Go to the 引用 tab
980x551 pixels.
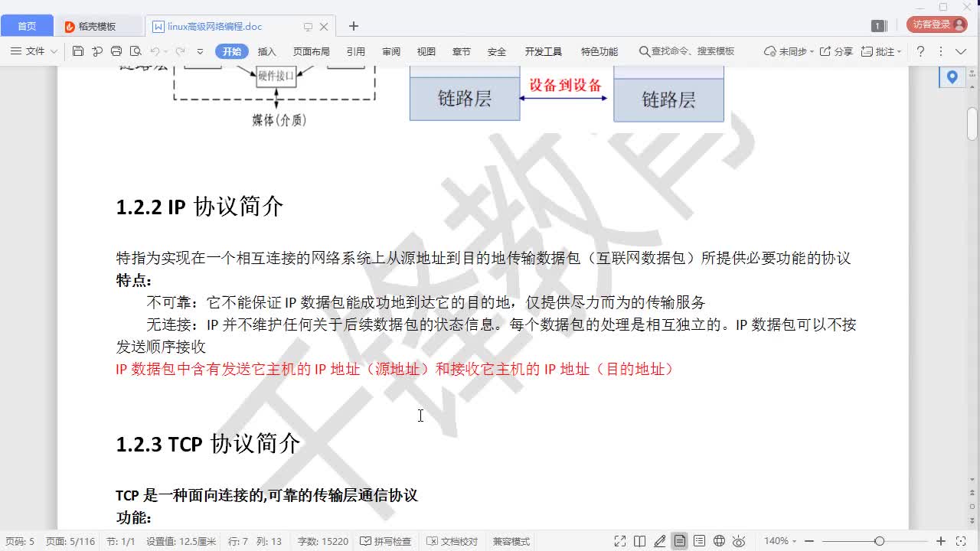[355, 51]
